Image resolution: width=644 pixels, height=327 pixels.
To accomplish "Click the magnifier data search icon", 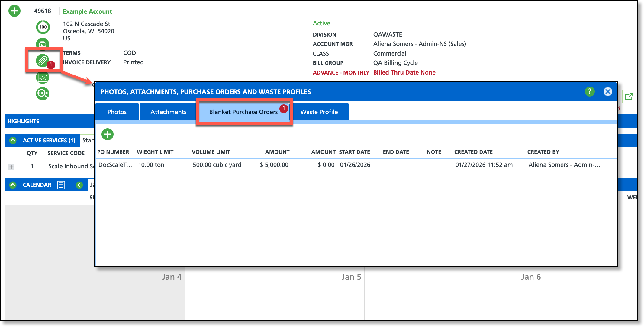I will (43, 94).
